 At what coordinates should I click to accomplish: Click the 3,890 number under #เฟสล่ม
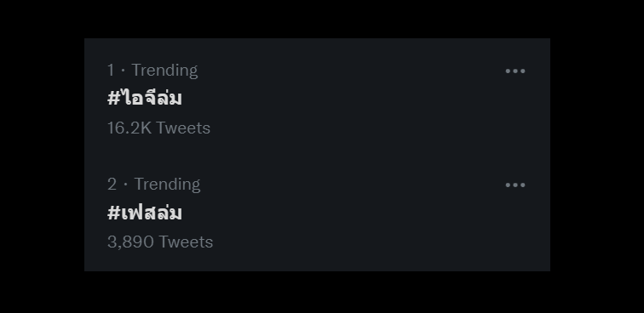(x=130, y=242)
